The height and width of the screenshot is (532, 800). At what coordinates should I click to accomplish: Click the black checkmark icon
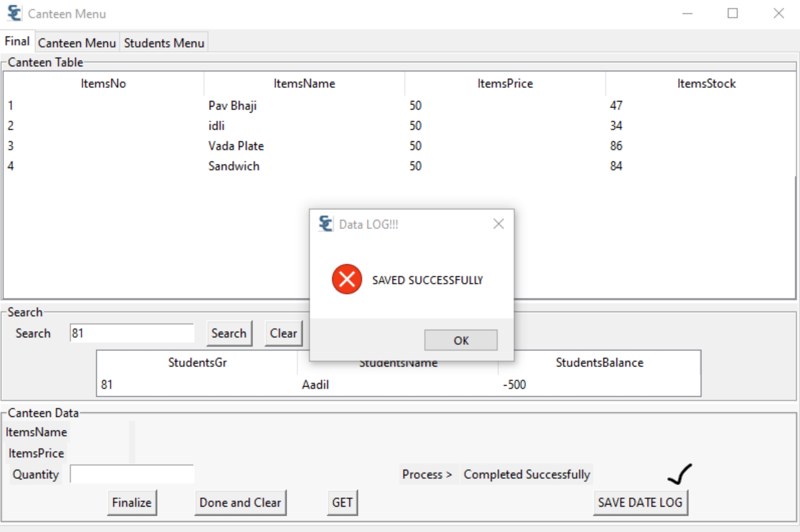(x=680, y=474)
